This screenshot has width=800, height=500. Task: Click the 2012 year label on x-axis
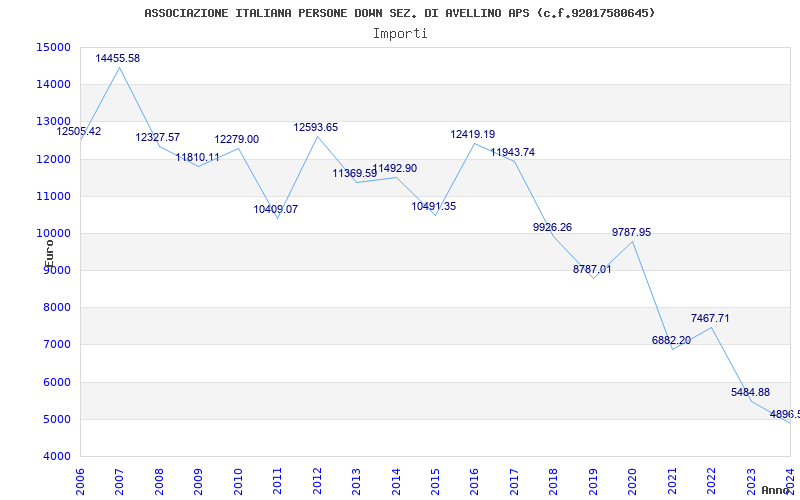[317, 482]
